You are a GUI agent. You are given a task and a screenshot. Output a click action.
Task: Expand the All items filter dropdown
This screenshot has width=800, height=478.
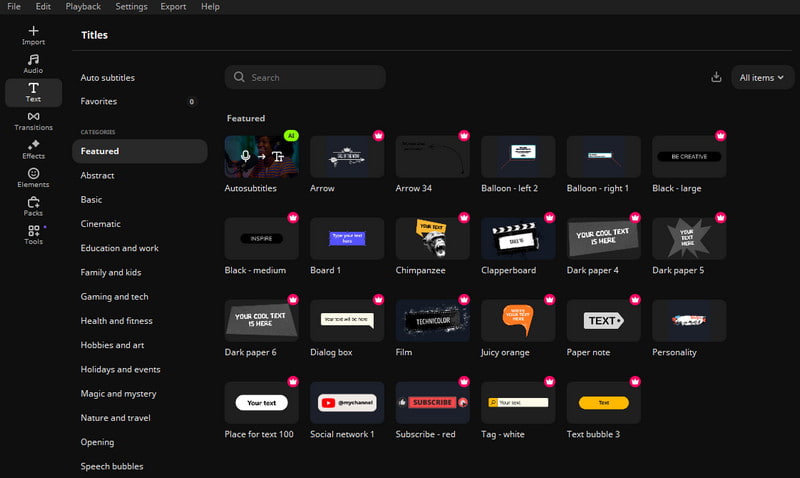[761, 77]
